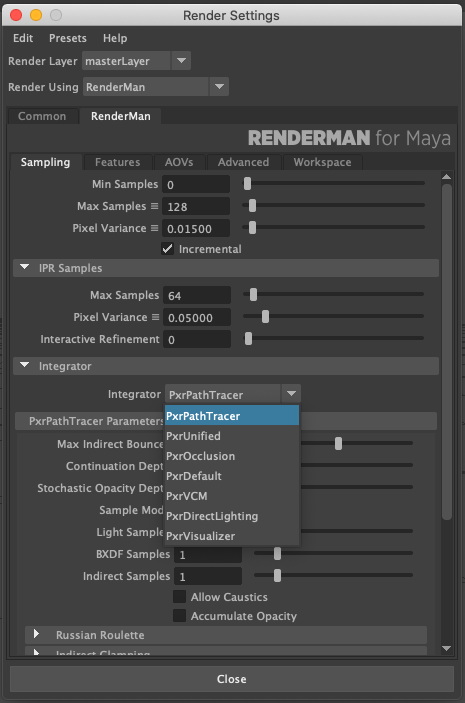Choose PxrOcclusion integrator option

[232, 456]
